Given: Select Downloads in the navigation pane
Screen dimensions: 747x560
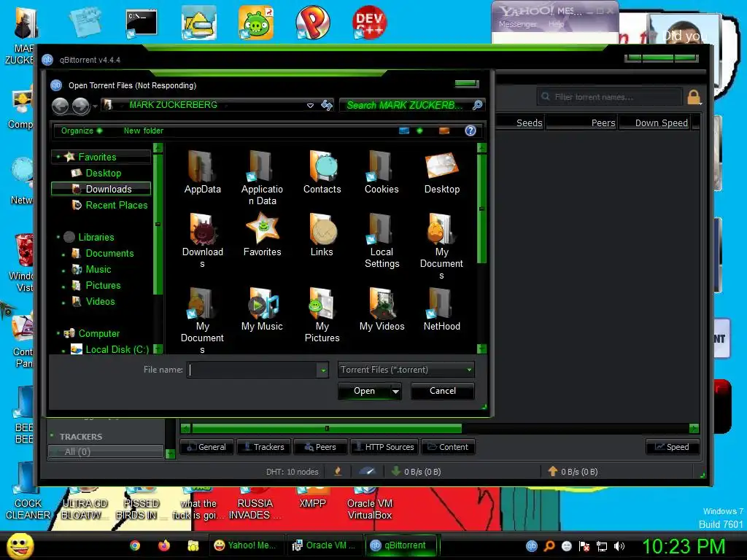Looking at the screenshot, I should pyautogui.click(x=101, y=189).
